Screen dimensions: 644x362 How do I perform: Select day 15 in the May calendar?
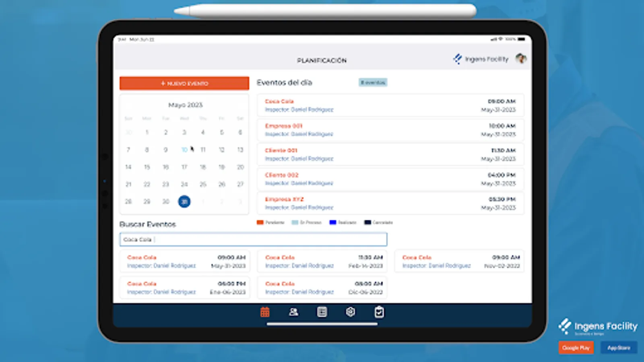point(147,167)
